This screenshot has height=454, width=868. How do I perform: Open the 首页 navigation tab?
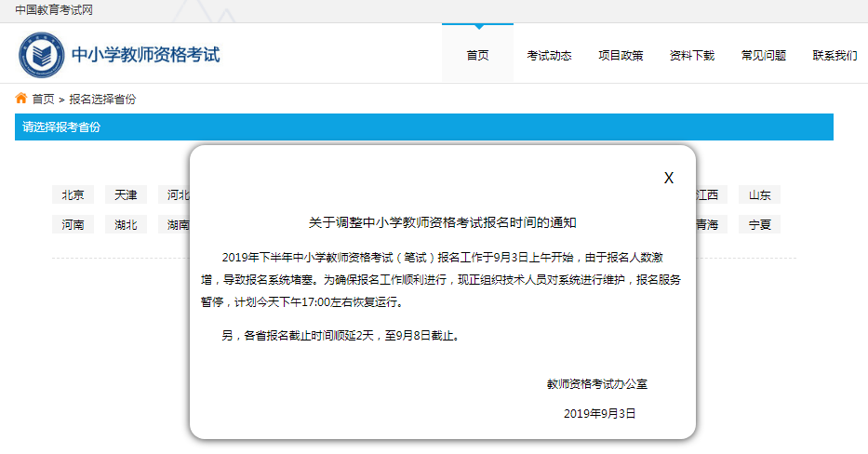(x=478, y=55)
